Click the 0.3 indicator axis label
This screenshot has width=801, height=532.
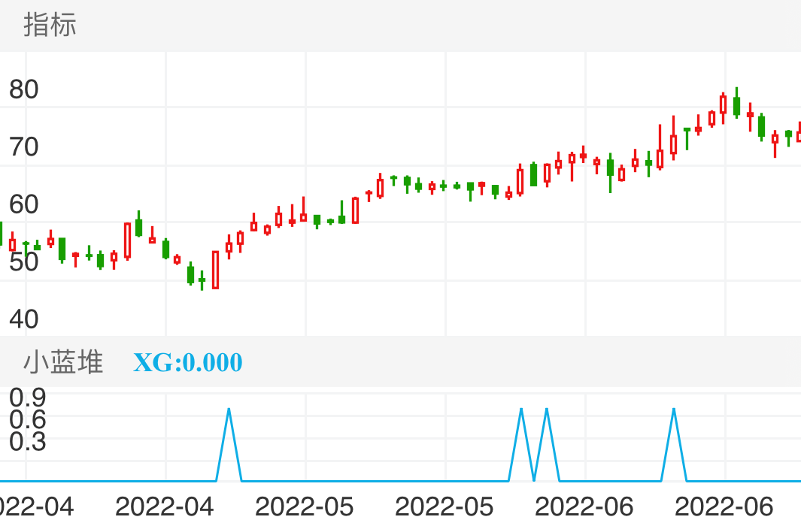click(28, 442)
